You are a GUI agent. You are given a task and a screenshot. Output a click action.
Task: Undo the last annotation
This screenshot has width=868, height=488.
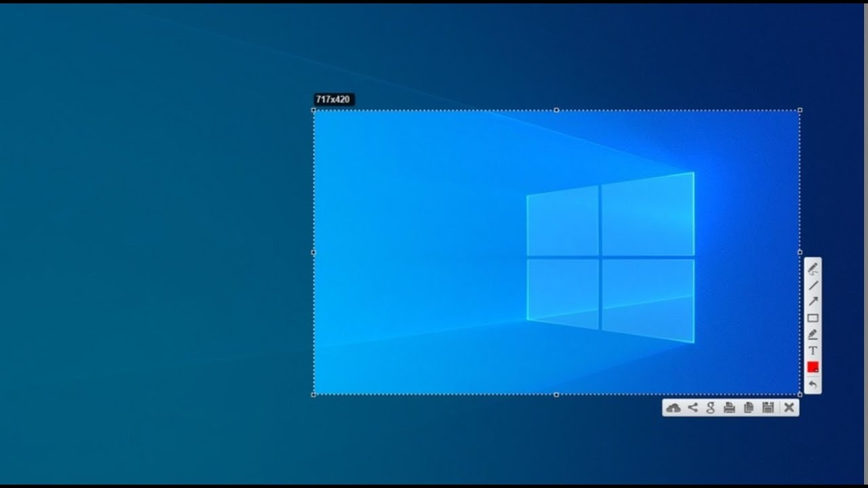[812, 384]
